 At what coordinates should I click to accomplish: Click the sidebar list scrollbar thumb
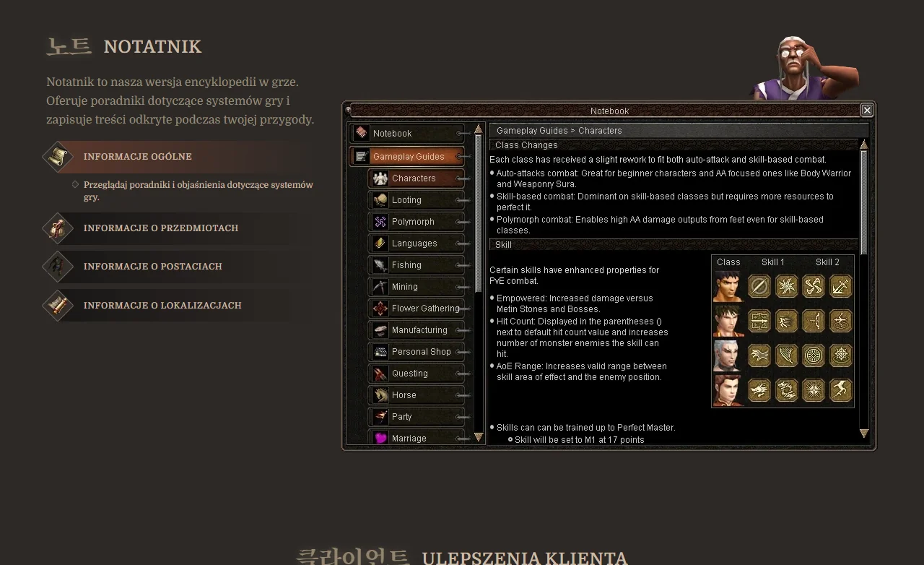pos(478,212)
